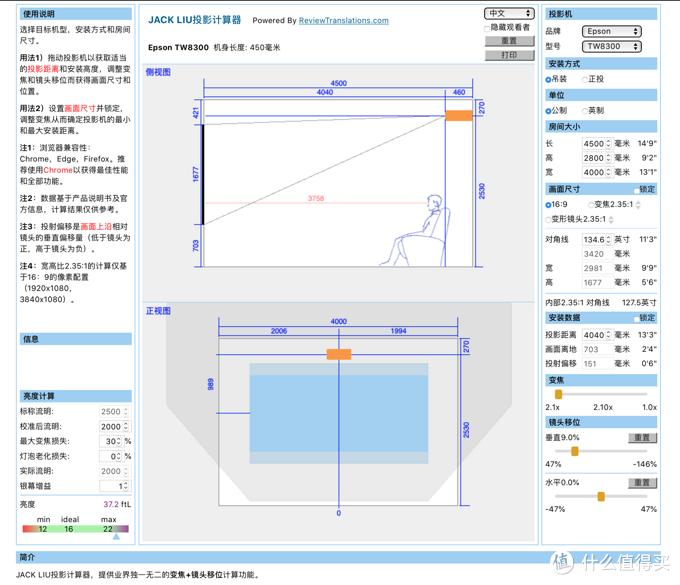Select the 正投 mounting radio button
Screen dimensions: 680x585
pyautogui.click(x=585, y=79)
